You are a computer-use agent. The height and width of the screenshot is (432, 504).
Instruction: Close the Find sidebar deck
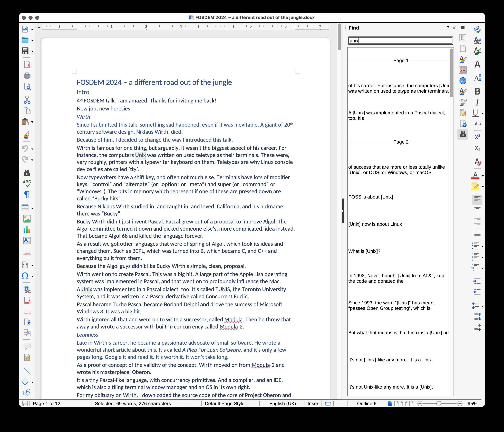click(454, 28)
